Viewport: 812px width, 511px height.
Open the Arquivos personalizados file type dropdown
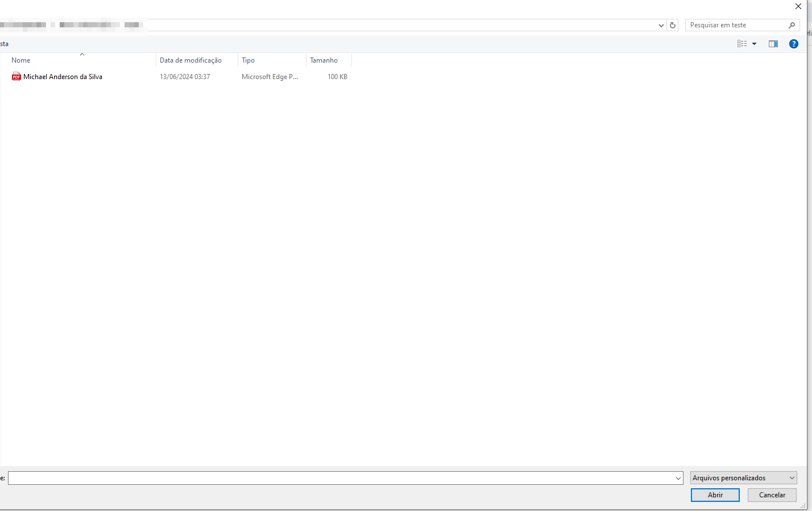click(x=744, y=478)
